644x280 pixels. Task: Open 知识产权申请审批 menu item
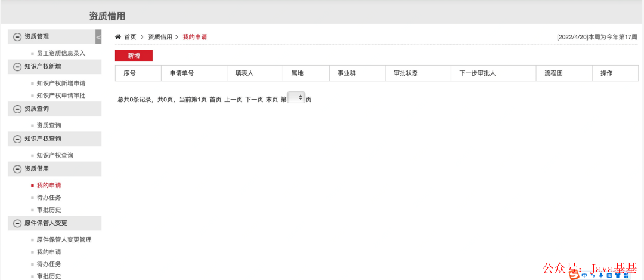(61, 96)
